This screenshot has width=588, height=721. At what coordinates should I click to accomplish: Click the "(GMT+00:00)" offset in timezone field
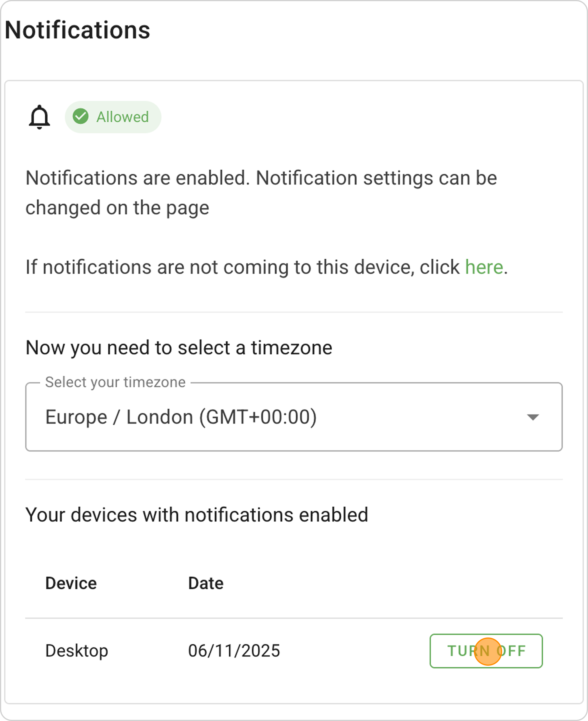tap(258, 417)
